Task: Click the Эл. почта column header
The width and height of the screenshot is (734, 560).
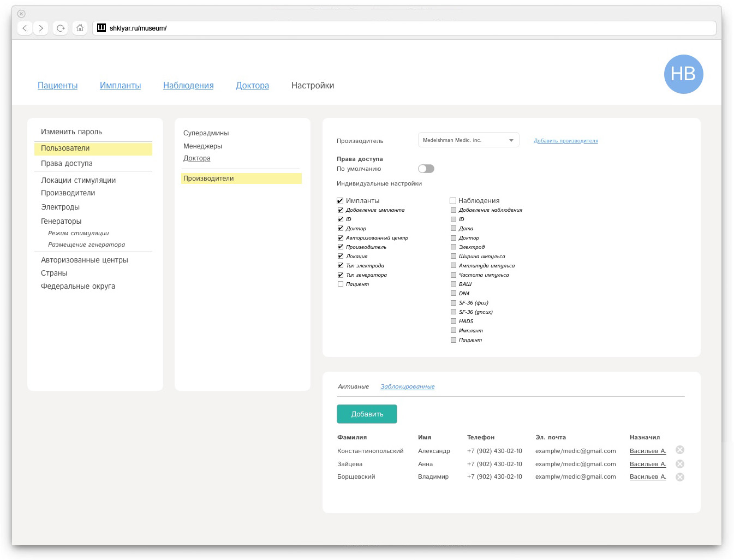Action: coord(551,437)
